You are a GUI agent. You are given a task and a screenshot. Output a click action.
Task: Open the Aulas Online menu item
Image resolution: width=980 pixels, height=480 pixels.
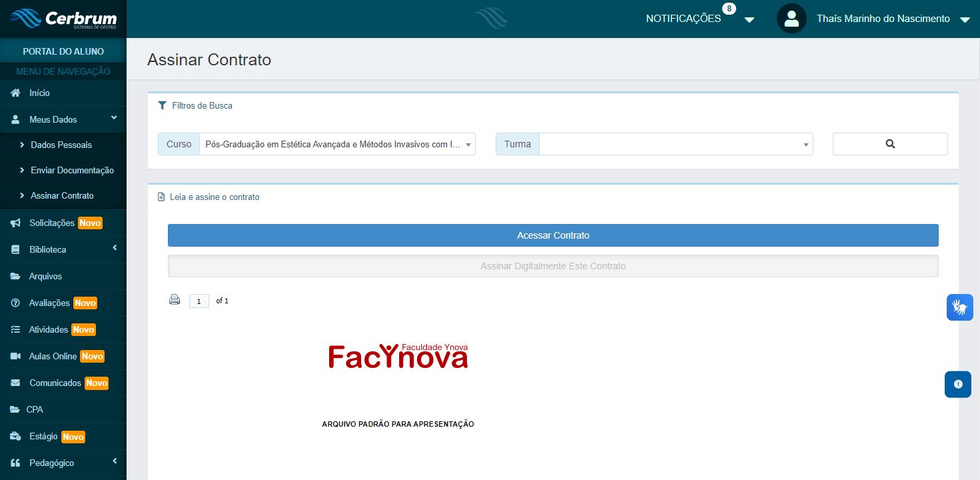63,356
